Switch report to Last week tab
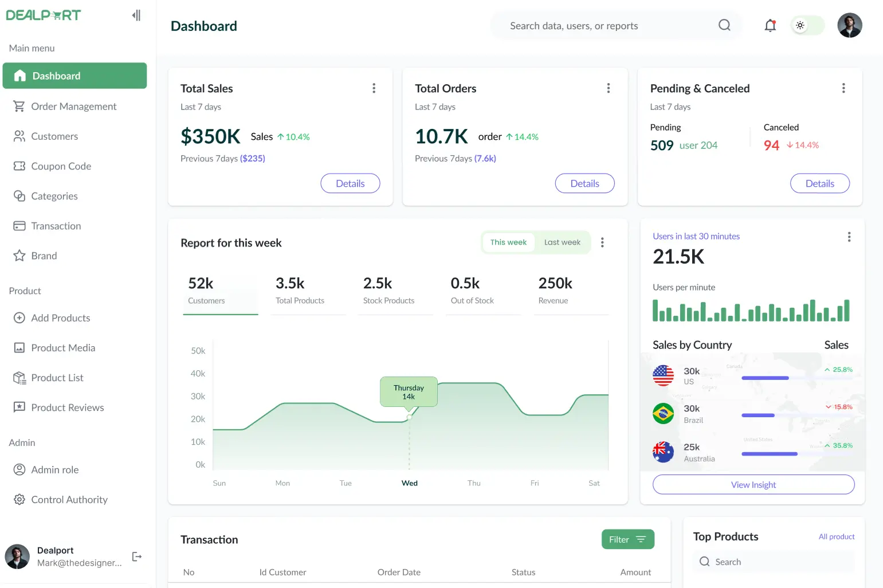The width and height of the screenshot is (883, 588). click(x=562, y=242)
